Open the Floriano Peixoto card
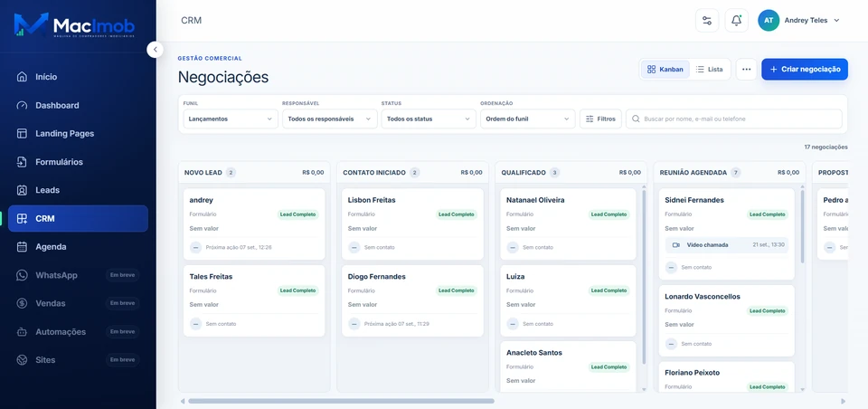The height and width of the screenshot is (409, 868). [x=726, y=376]
